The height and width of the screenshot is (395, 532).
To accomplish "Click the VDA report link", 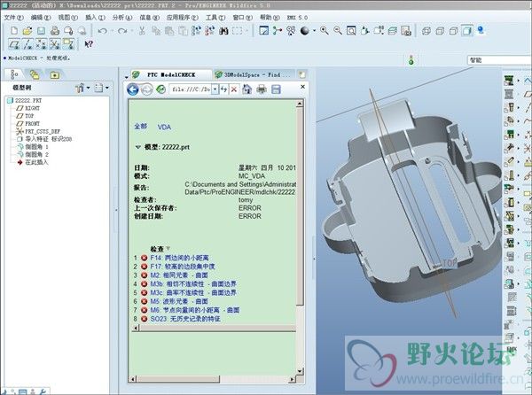I will click(x=164, y=127).
